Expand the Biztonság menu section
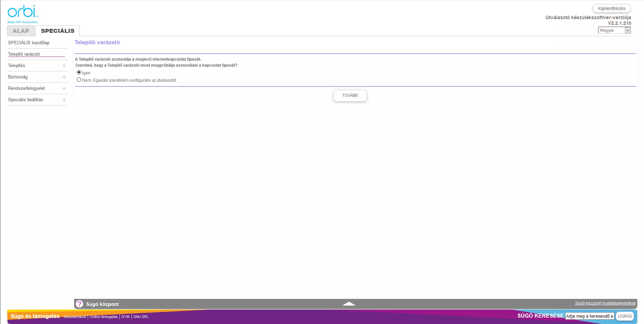 [18, 77]
